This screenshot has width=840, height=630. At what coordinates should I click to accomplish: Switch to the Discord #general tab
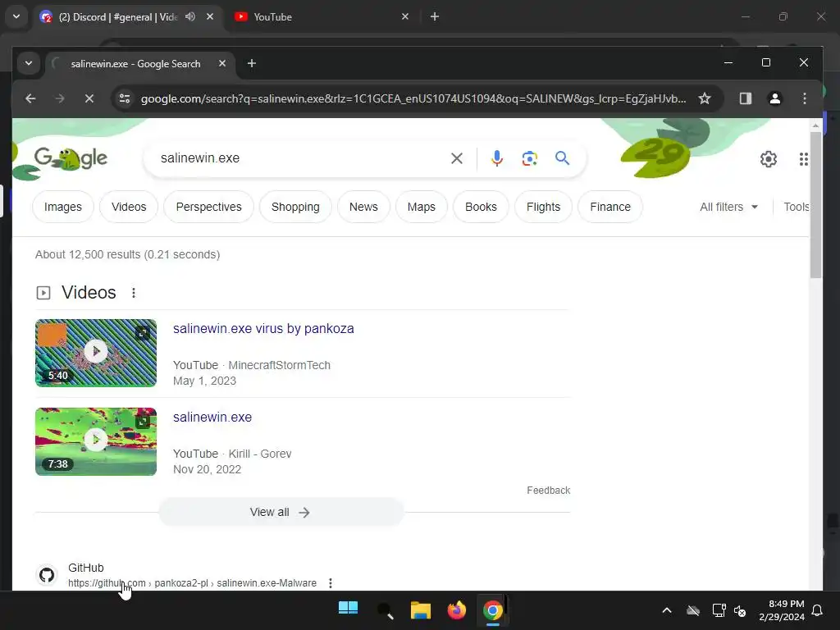[118, 16]
